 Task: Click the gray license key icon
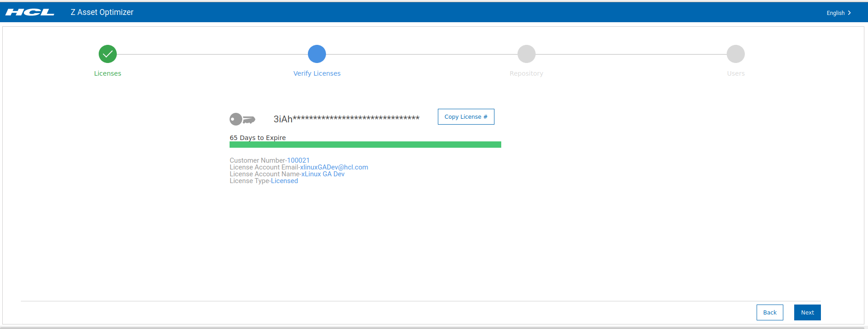point(242,119)
